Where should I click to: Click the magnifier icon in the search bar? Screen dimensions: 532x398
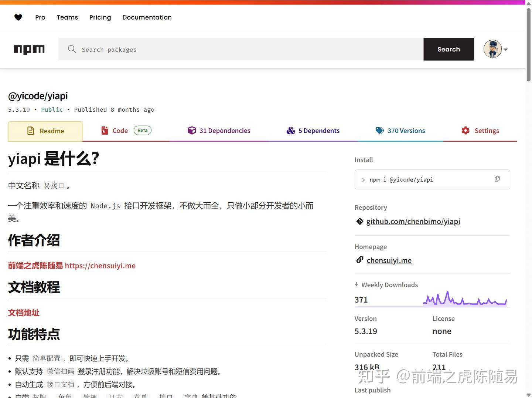[72, 49]
